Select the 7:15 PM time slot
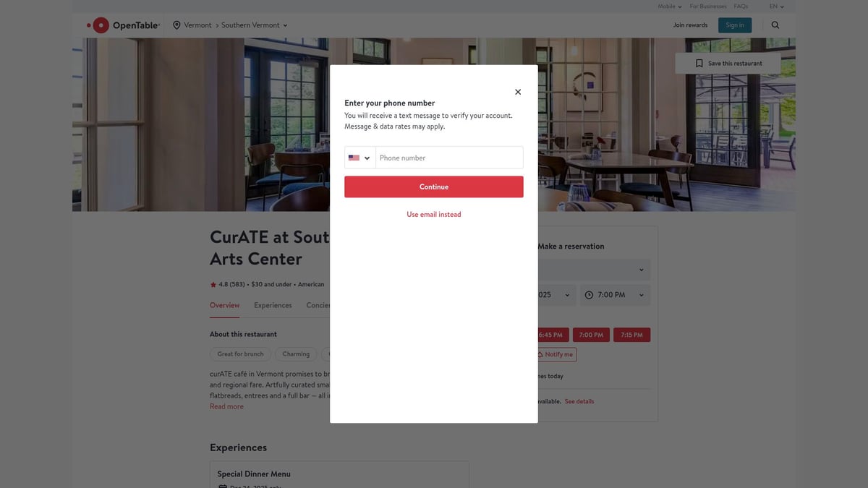The image size is (868, 488). (631, 335)
